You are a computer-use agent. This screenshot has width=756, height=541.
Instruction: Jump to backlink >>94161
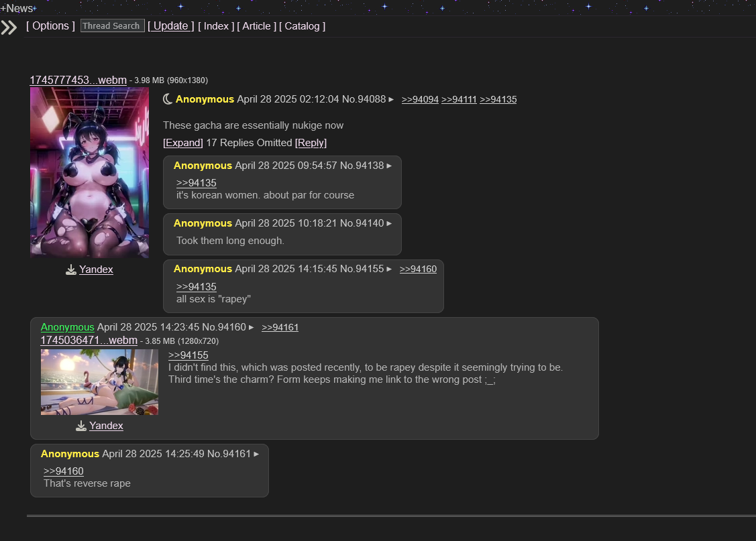click(280, 328)
